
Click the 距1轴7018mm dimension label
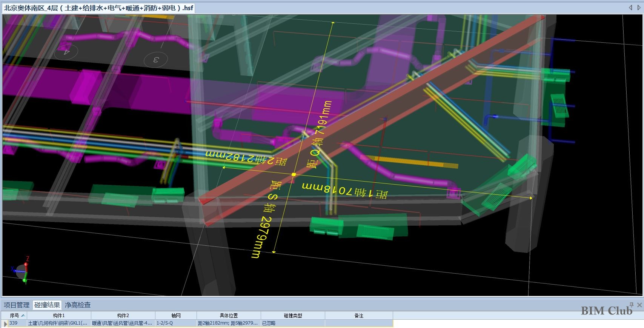[x=344, y=190]
